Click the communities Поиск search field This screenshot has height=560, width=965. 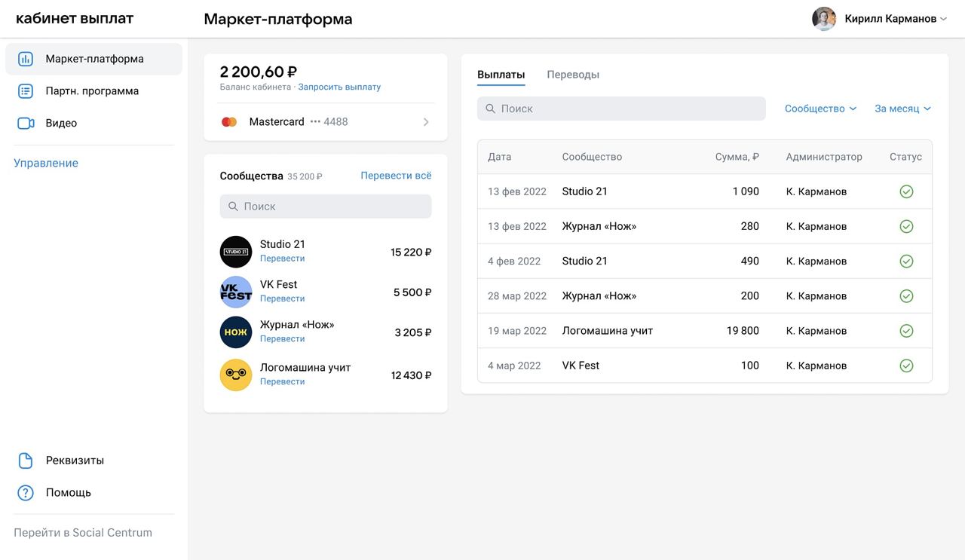pos(326,207)
